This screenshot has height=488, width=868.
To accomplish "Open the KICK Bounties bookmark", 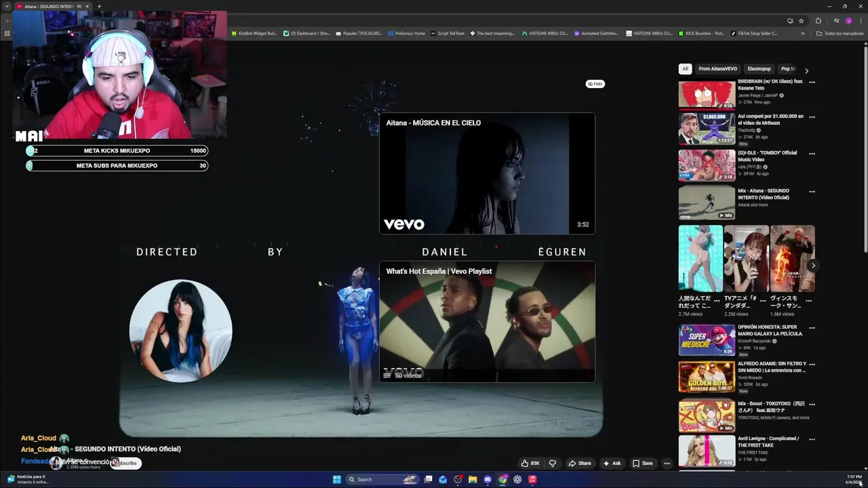I will 701,33.
